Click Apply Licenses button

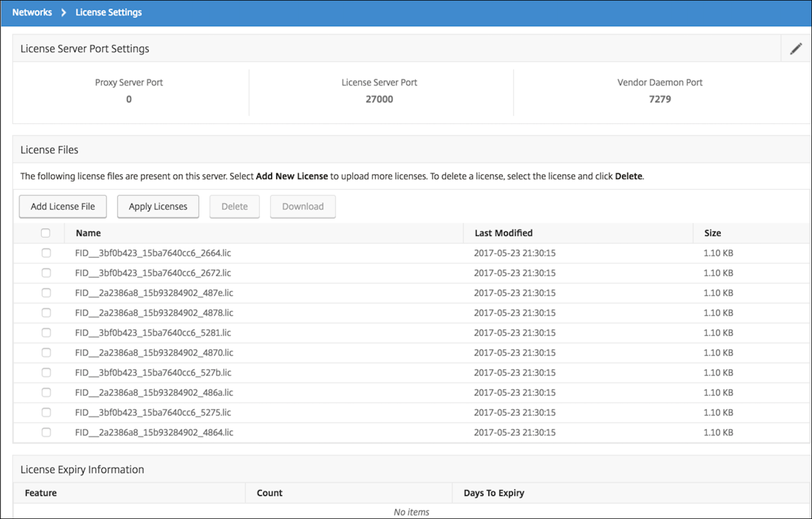[158, 206]
